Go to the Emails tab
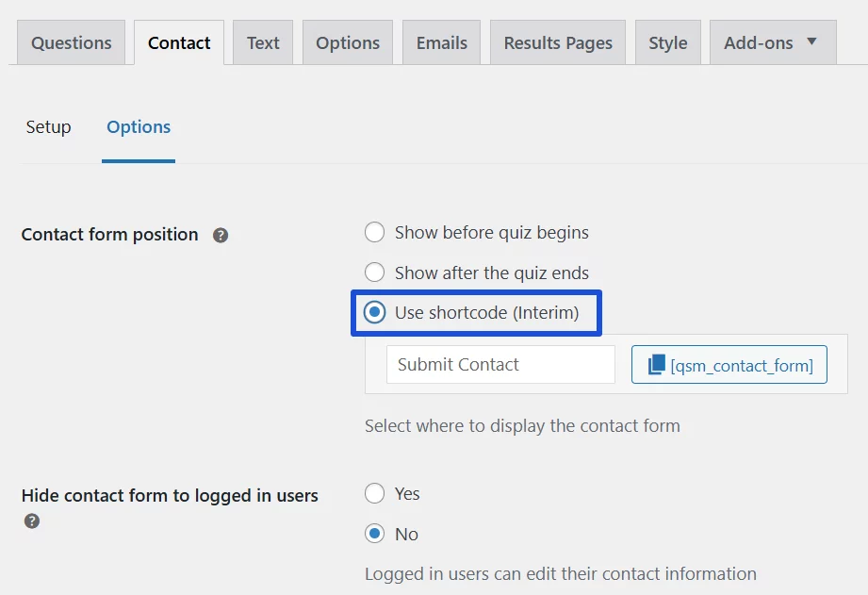The height and width of the screenshot is (595, 868). (442, 42)
